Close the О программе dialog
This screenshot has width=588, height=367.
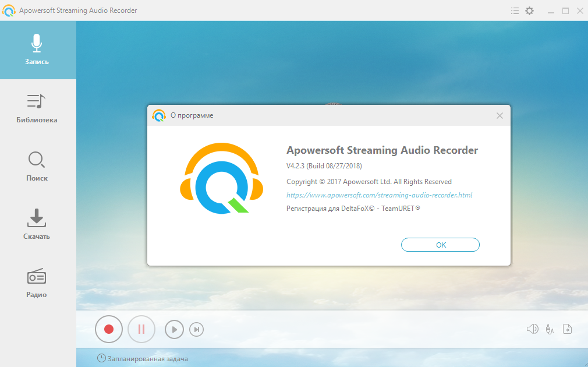pos(500,115)
